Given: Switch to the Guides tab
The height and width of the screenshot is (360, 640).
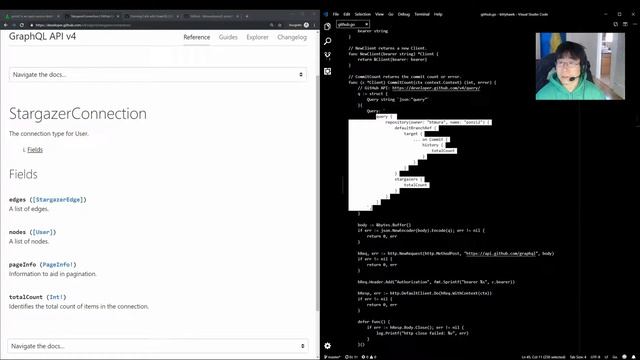Looking at the screenshot, I should (228, 37).
